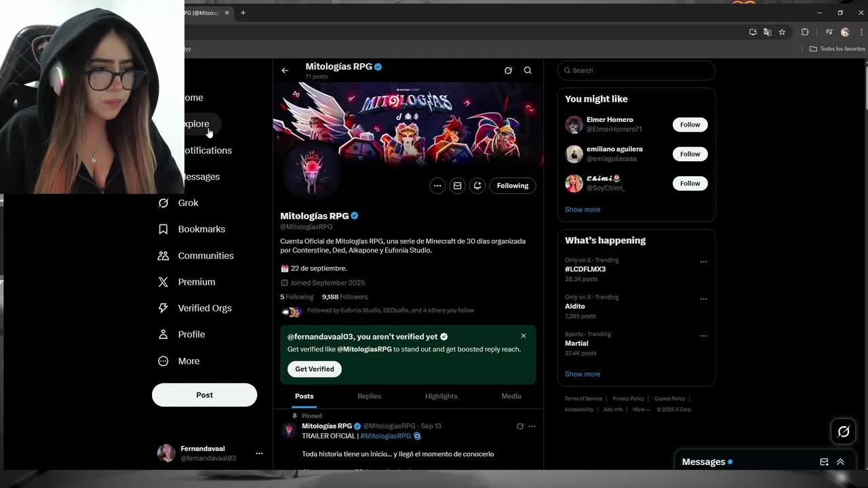Open the 9,188 Followers list
This screenshot has width=868, height=488.
pyautogui.click(x=345, y=297)
